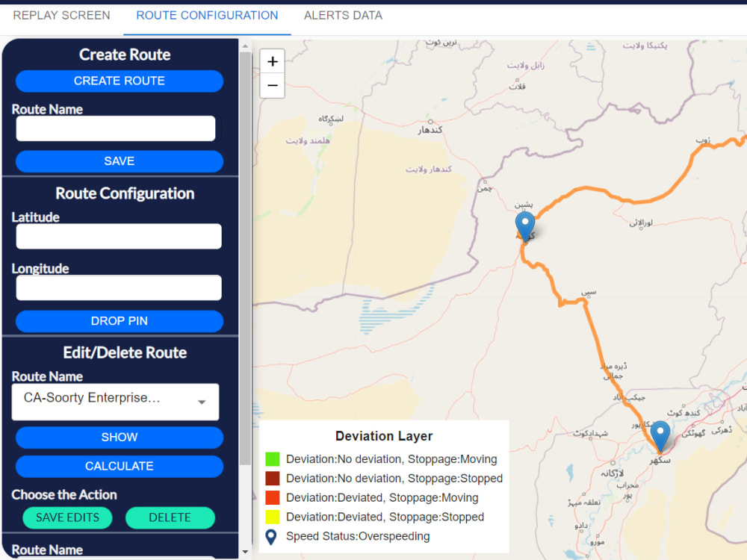The height and width of the screenshot is (560, 747).
Task: Click the map zoom out control
Action: (272, 86)
